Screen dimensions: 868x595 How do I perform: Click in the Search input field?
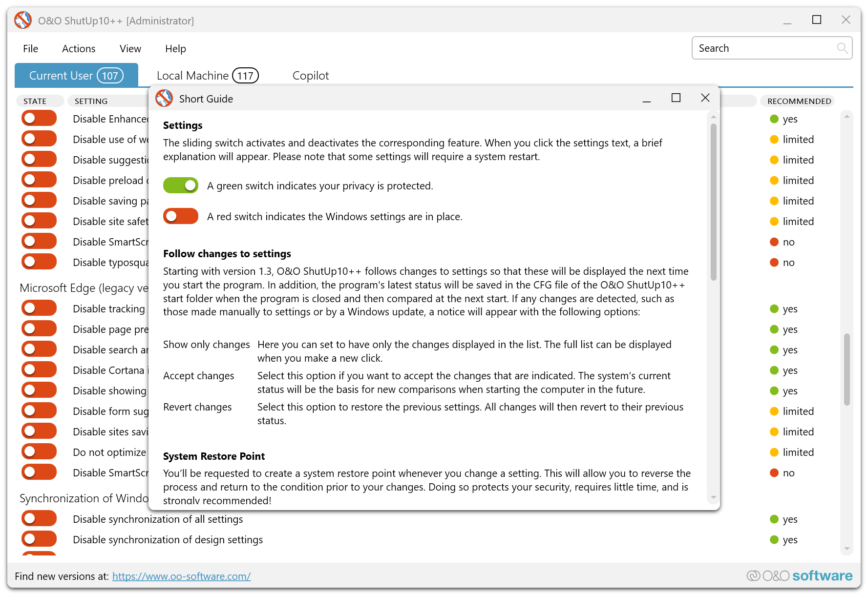764,48
